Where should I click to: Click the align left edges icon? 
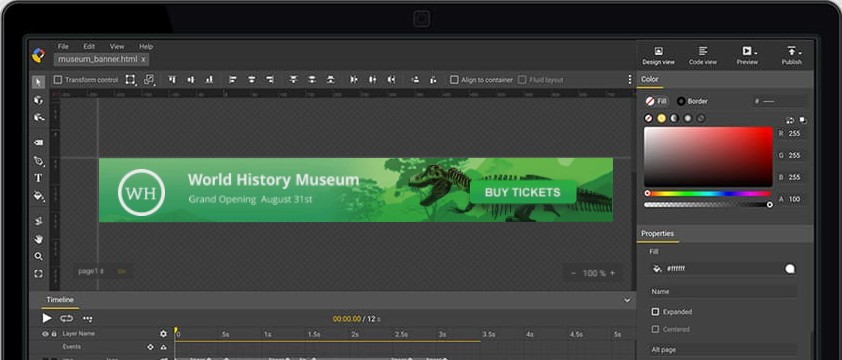(233, 80)
